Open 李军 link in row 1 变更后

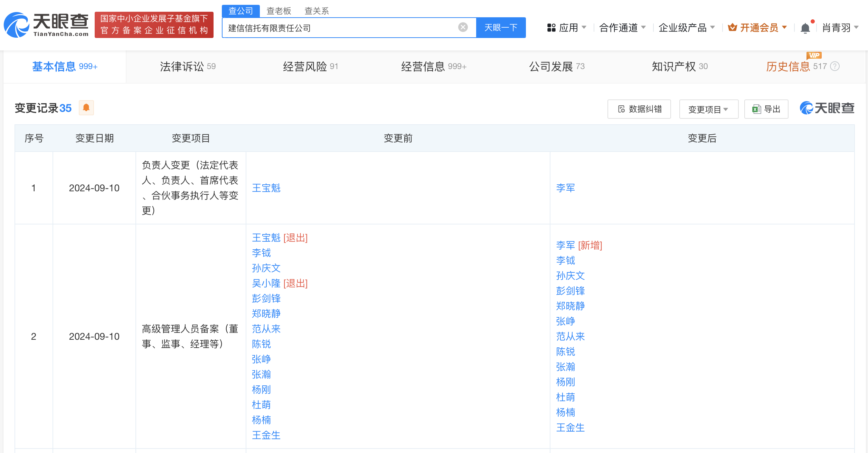tap(565, 188)
